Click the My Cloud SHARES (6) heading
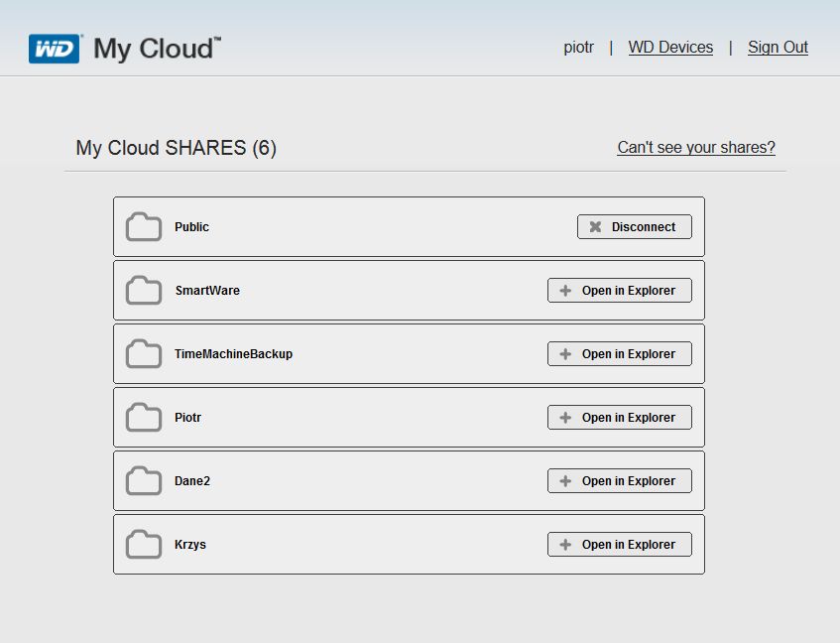The height and width of the screenshot is (643, 840). 177,148
